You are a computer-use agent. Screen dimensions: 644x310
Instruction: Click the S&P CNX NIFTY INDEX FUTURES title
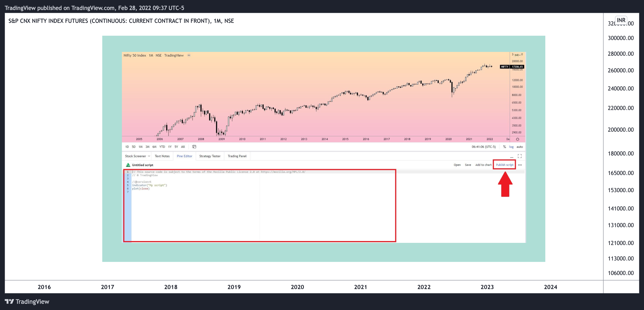point(121,21)
